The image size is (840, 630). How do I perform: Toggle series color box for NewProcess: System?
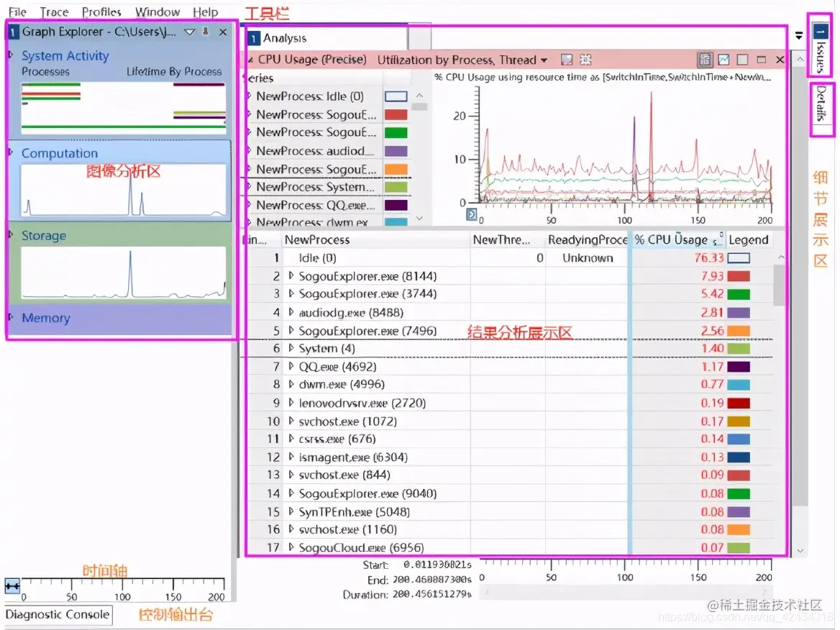pos(396,187)
